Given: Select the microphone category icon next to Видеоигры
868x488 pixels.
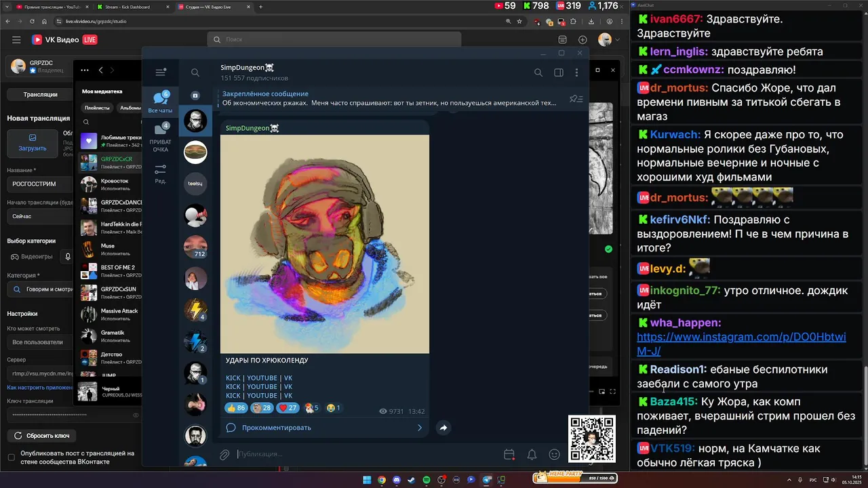Looking at the screenshot, I should click(x=67, y=257).
